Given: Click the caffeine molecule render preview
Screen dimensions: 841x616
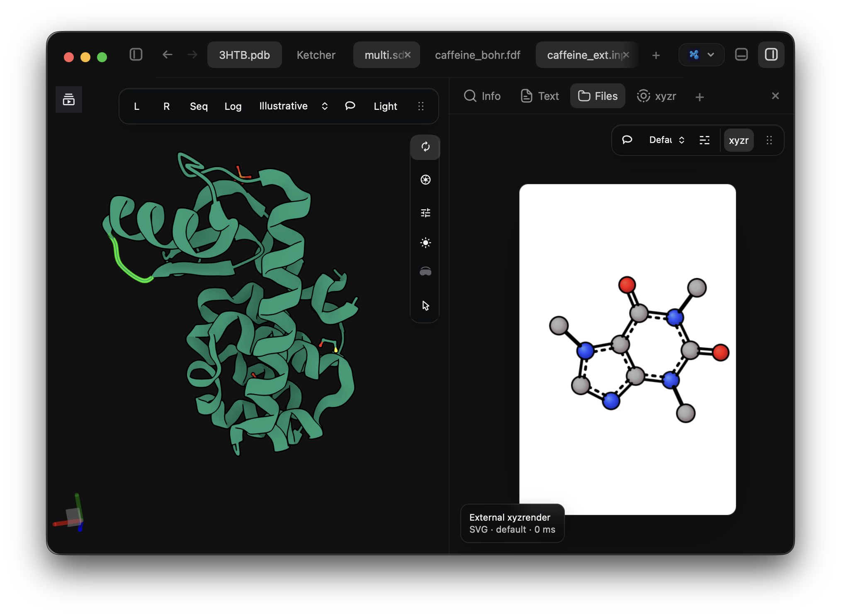Looking at the screenshot, I should [627, 349].
